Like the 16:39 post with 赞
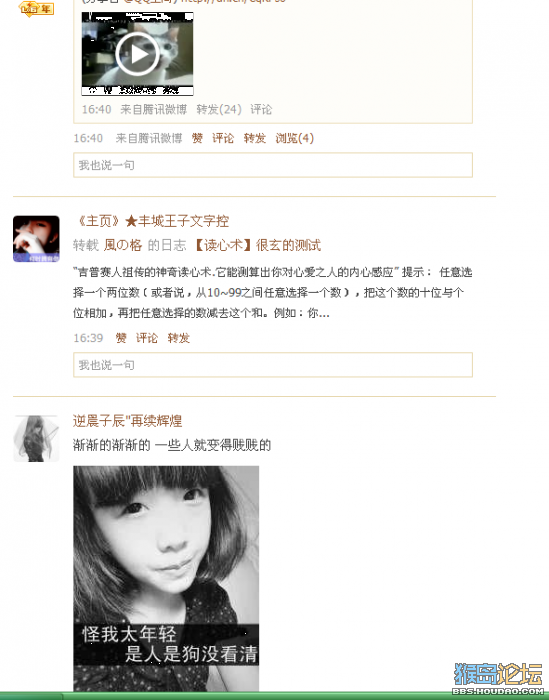549x700 pixels. pos(121,338)
